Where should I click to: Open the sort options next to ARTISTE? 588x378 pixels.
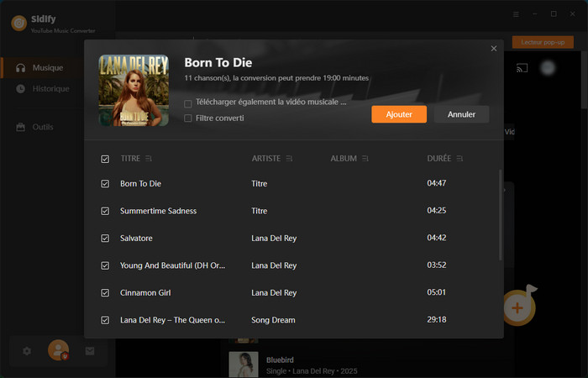click(289, 159)
